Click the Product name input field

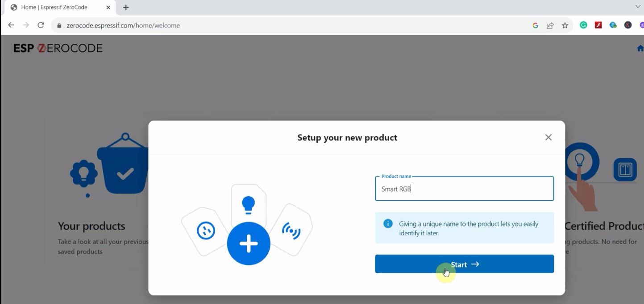pos(464,189)
